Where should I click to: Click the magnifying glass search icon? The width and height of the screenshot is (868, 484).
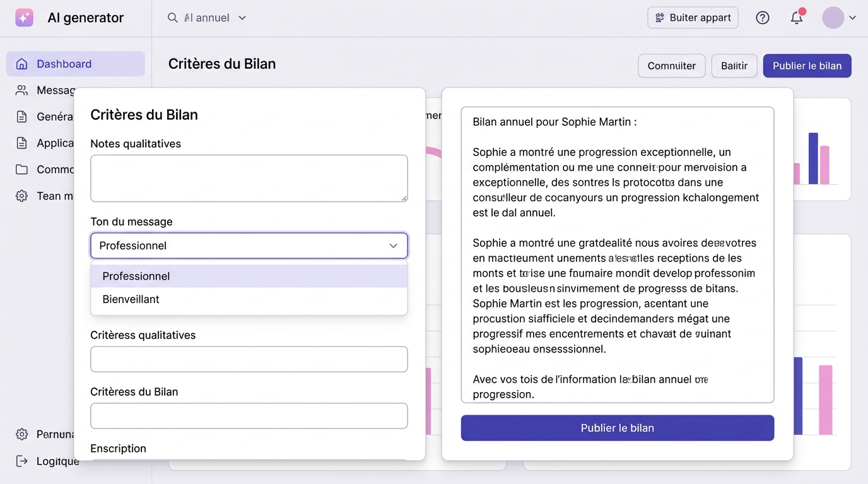point(172,18)
